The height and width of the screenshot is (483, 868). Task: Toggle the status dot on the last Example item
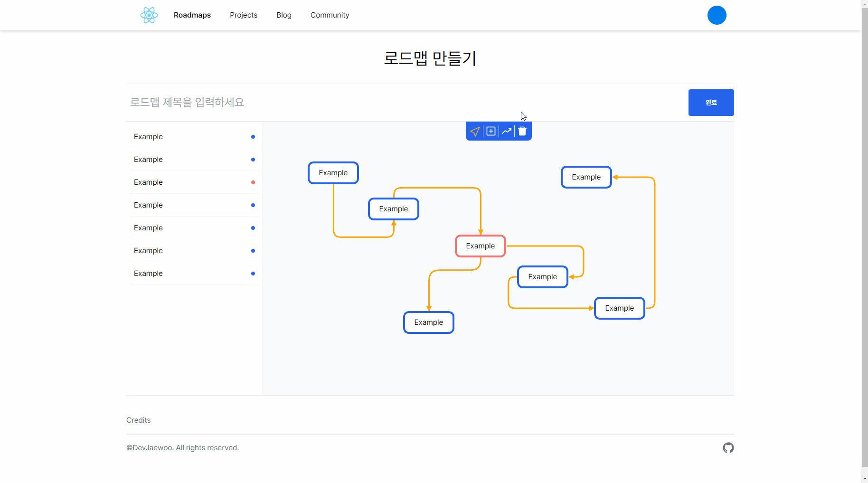tap(253, 274)
